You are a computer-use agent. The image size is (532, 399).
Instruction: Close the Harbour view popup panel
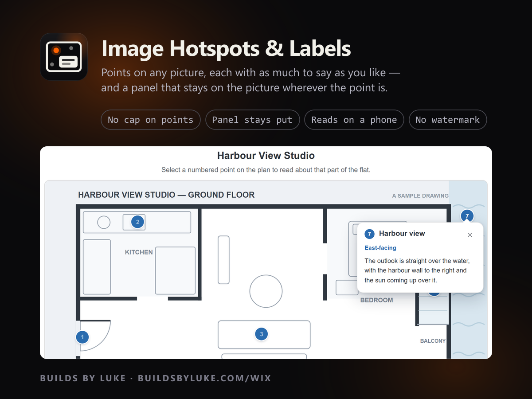470,235
